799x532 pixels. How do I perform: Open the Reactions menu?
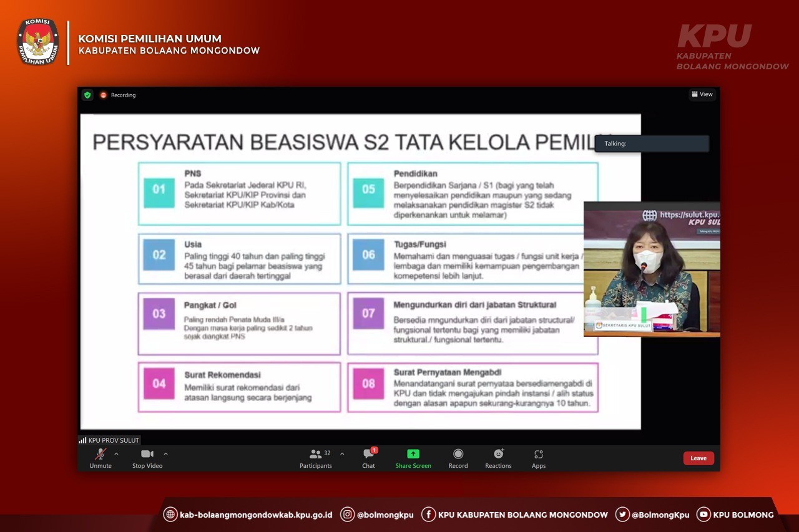point(498,457)
